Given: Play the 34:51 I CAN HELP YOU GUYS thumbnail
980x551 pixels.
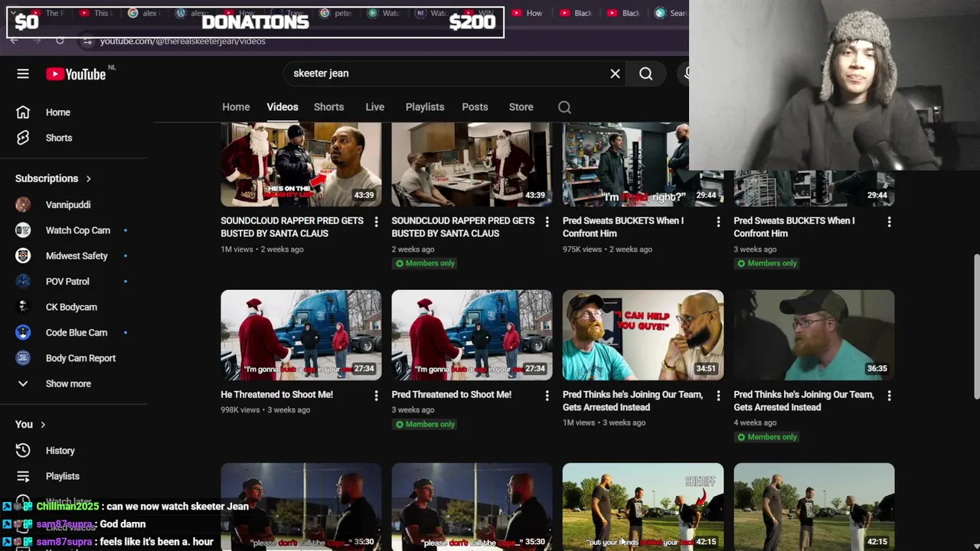Looking at the screenshot, I should click(642, 335).
